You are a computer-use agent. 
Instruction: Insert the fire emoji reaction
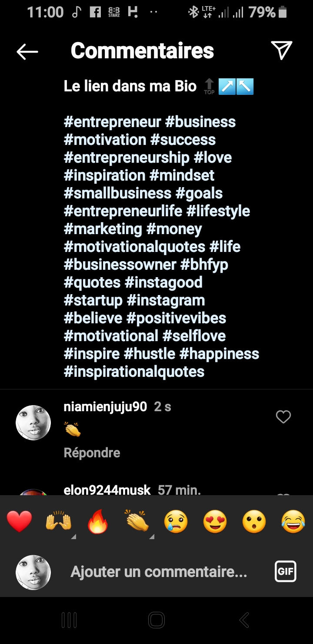(x=98, y=522)
